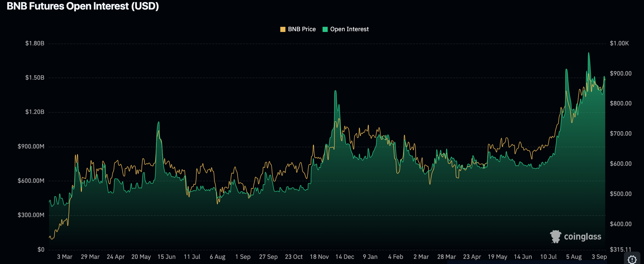Click the $900.00M open interest axis label

31,146
